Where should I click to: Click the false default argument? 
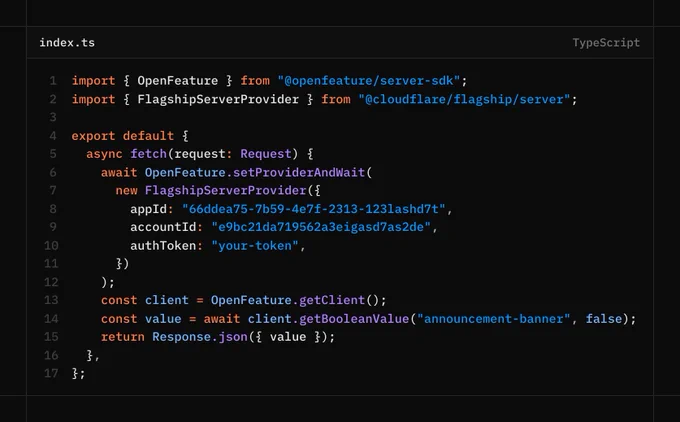(x=604, y=319)
